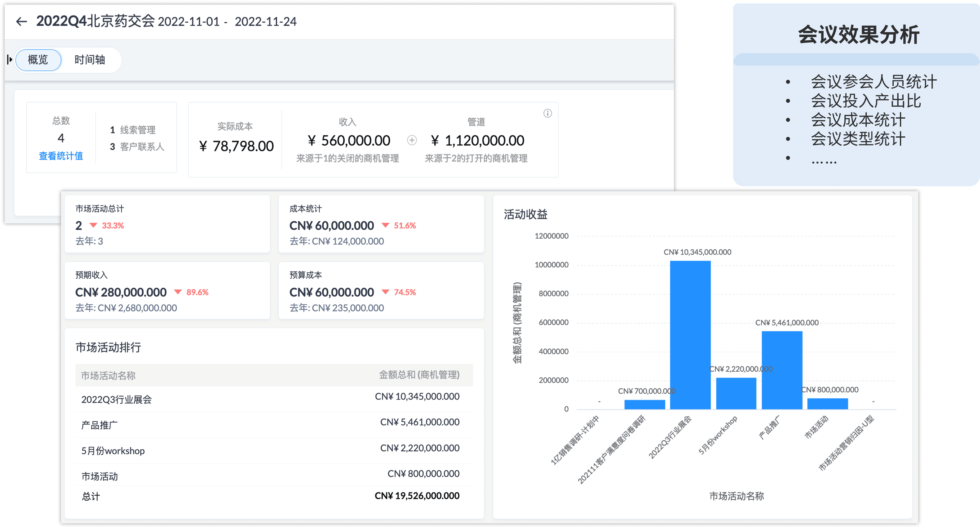Click the 51.6% decrease indicator
Viewport: 980px width, 528px height.
[399, 225]
